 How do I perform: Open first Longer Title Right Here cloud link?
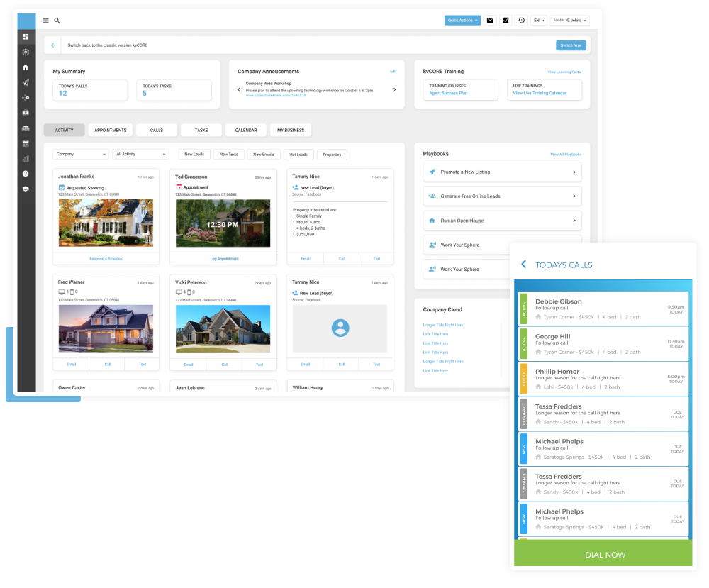(443, 326)
